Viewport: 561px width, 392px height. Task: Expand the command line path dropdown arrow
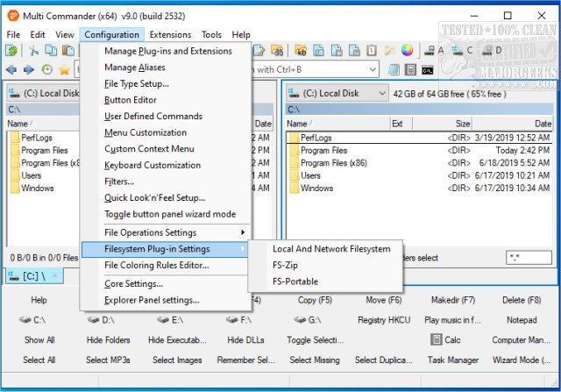coord(373,69)
